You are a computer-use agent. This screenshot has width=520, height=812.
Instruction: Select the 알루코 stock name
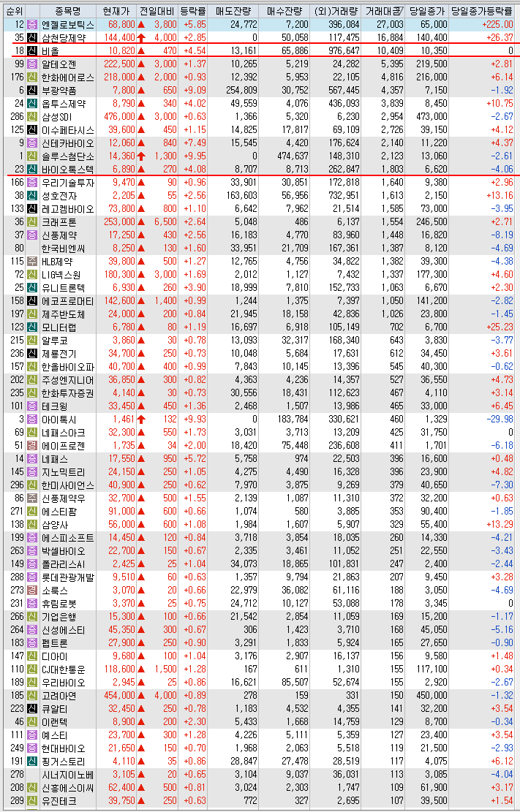pyautogui.click(x=54, y=341)
